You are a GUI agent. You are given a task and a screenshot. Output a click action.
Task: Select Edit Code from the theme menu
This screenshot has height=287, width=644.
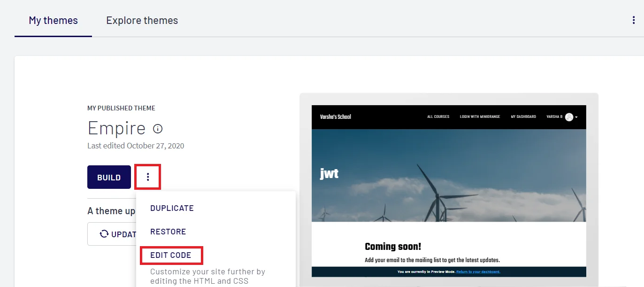click(x=171, y=255)
